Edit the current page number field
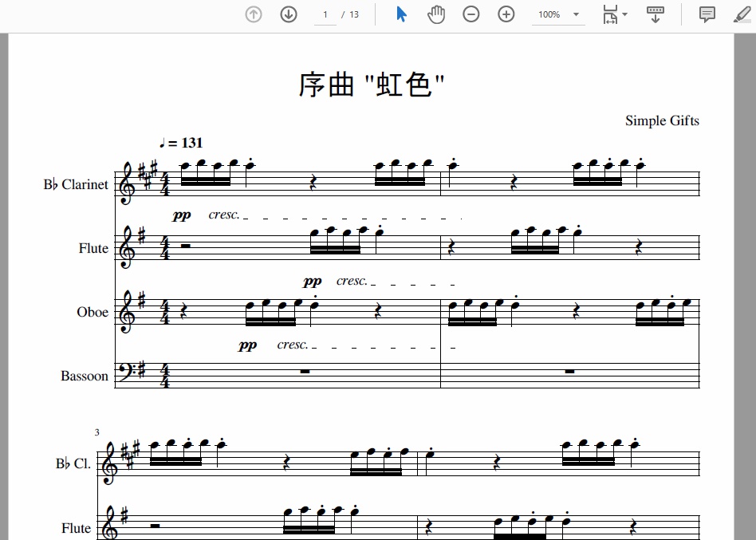 click(x=325, y=14)
